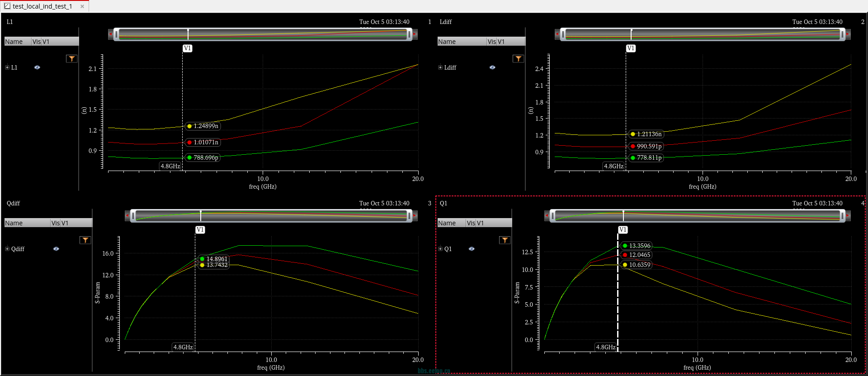Click left handle of Ldiff zoom slider
This screenshot has width=868, height=376.
click(563, 34)
